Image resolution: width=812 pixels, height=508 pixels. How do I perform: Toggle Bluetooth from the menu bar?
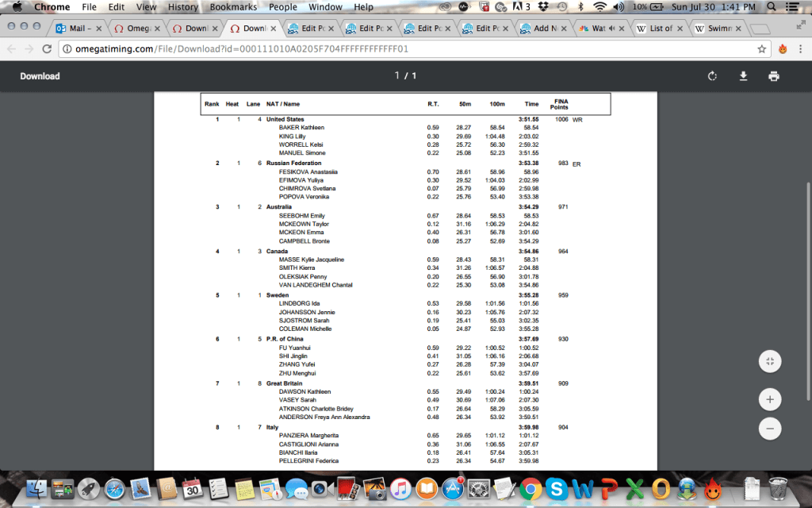pos(581,7)
